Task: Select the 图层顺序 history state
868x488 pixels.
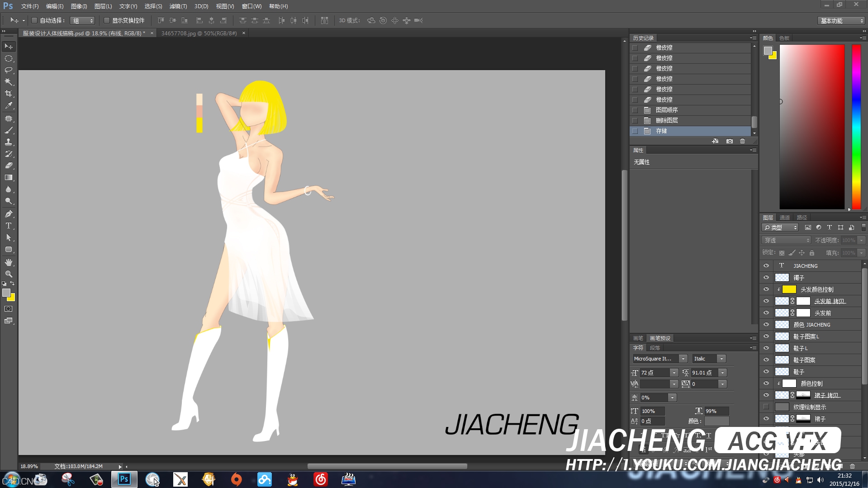Action: pos(666,110)
